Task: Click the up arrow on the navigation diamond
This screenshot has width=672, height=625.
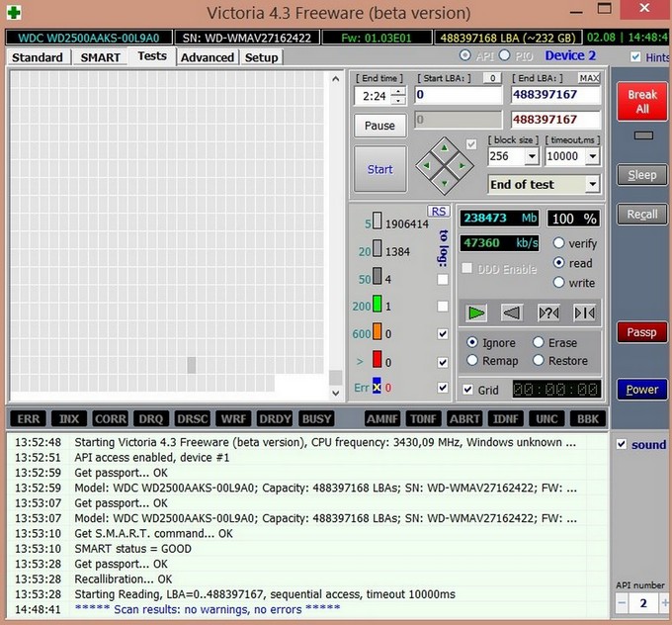Action: coord(442,146)
